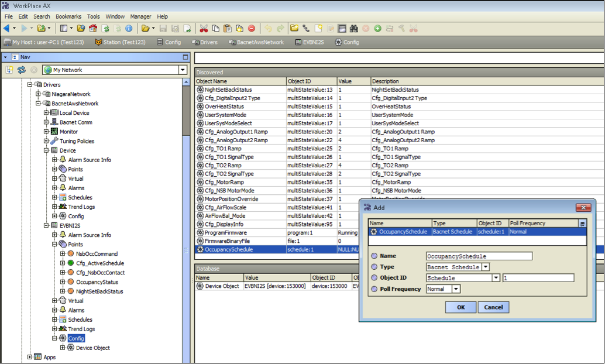Click the Nav tree scrollbar up arrow

186,82
